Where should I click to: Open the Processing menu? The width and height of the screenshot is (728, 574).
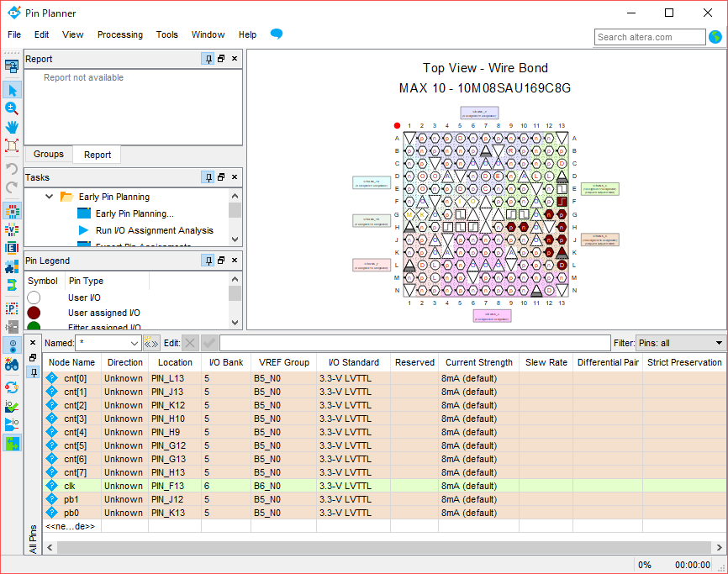click(x=120, y=34)
